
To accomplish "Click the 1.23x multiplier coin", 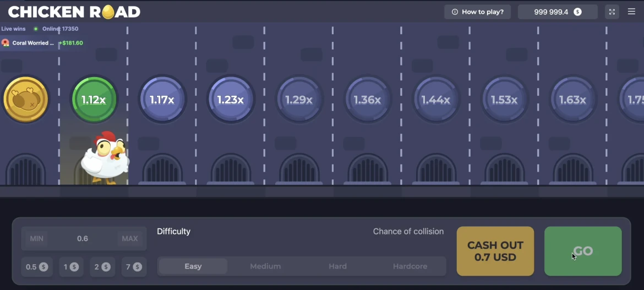I will coord(231,100).
